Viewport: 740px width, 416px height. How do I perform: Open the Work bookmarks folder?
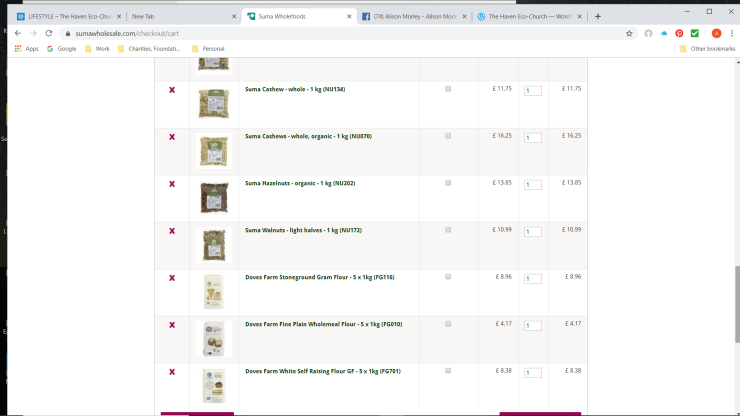[x=97, y=48]
